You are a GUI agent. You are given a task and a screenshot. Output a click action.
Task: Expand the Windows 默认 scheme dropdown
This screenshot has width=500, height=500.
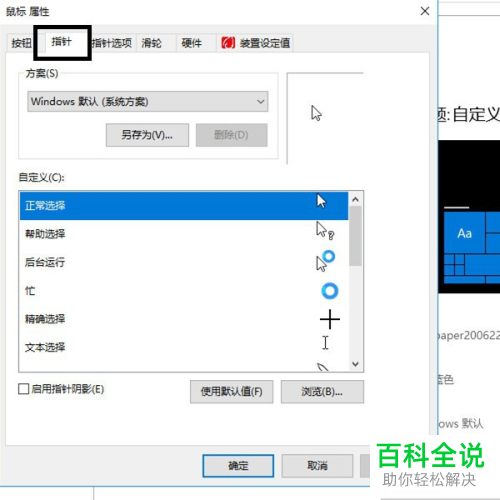pyautogui.click(x=148, y=101)
